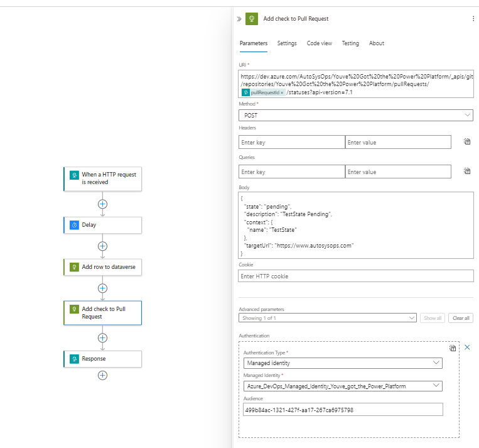Click trash icon in the Authentication section

(453, 347)
